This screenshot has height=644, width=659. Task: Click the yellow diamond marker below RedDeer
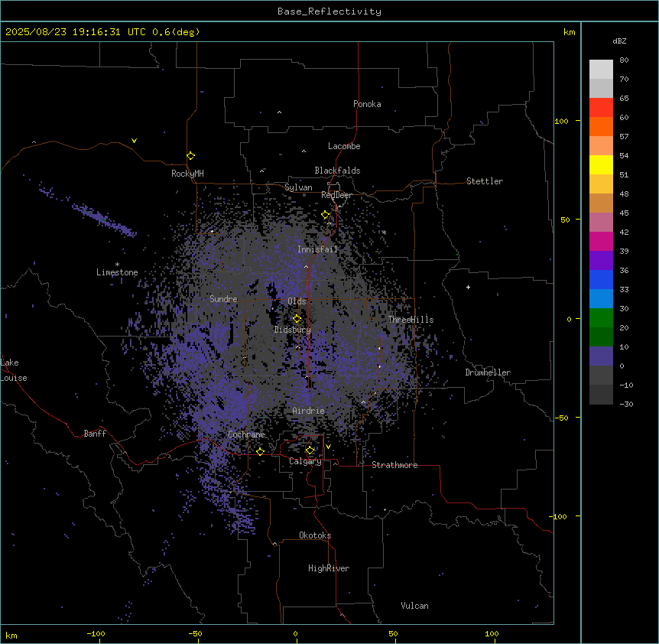(x=326, y=215)
